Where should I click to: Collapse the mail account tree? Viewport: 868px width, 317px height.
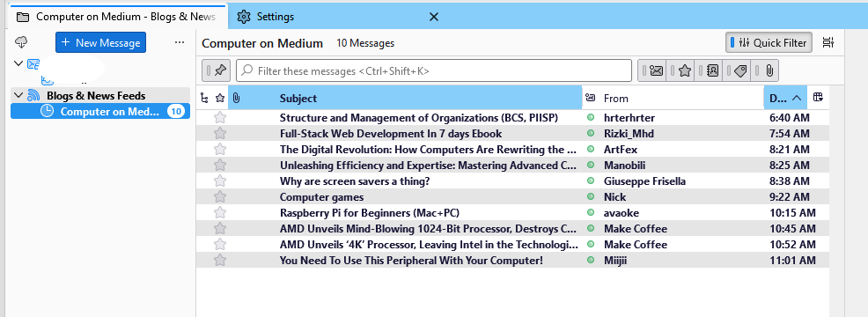pos(18,63)
